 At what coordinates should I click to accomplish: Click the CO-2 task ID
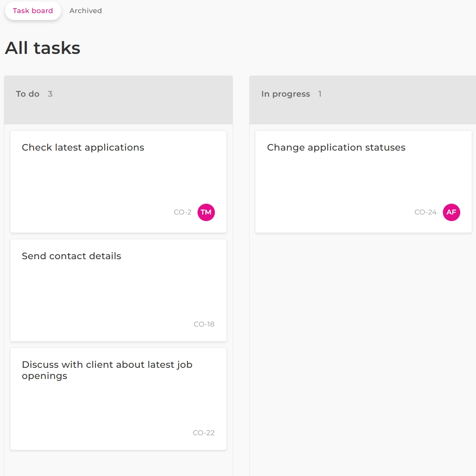pyautogui.click(x=183, y=212)
